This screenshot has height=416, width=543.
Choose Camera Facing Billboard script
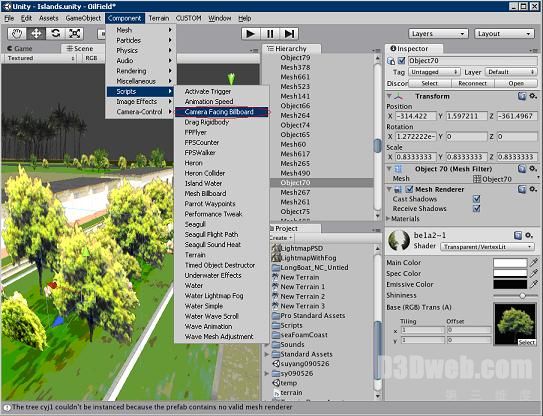[221, 112]
